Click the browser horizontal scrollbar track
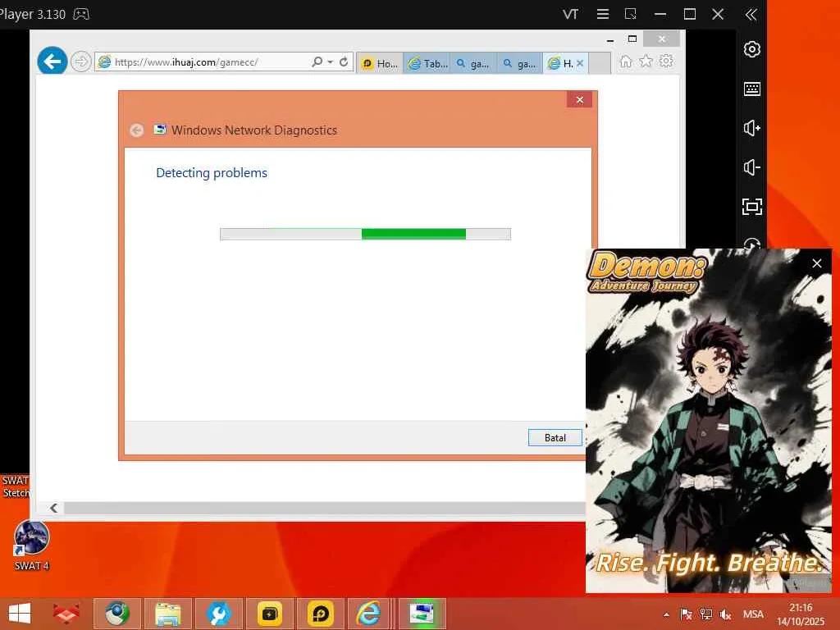 point(324,508)
